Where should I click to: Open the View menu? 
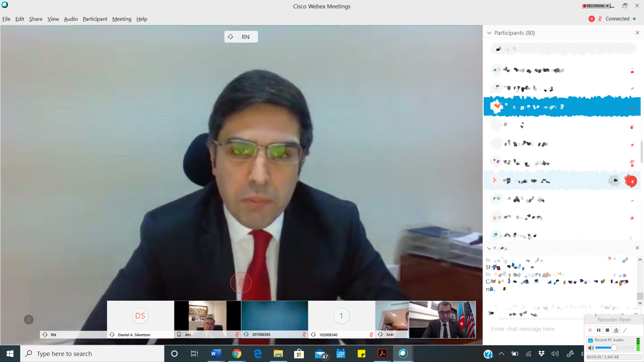coord(53,19)
